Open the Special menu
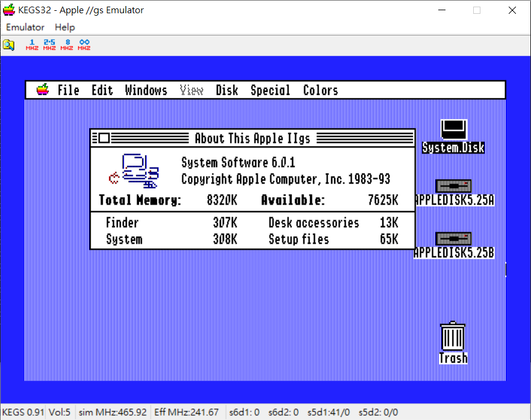Screen dimensions: 531x420 pyautogui.click(x=270, y=90)
